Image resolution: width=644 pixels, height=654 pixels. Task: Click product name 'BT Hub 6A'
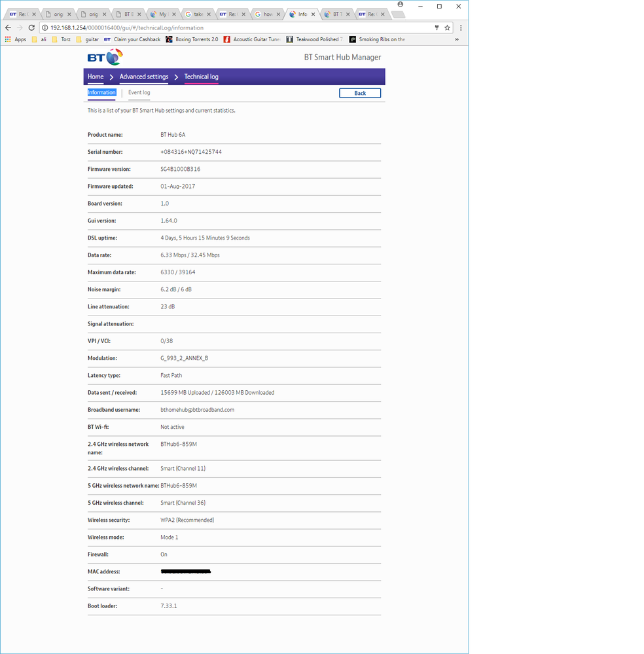(173, 135)
